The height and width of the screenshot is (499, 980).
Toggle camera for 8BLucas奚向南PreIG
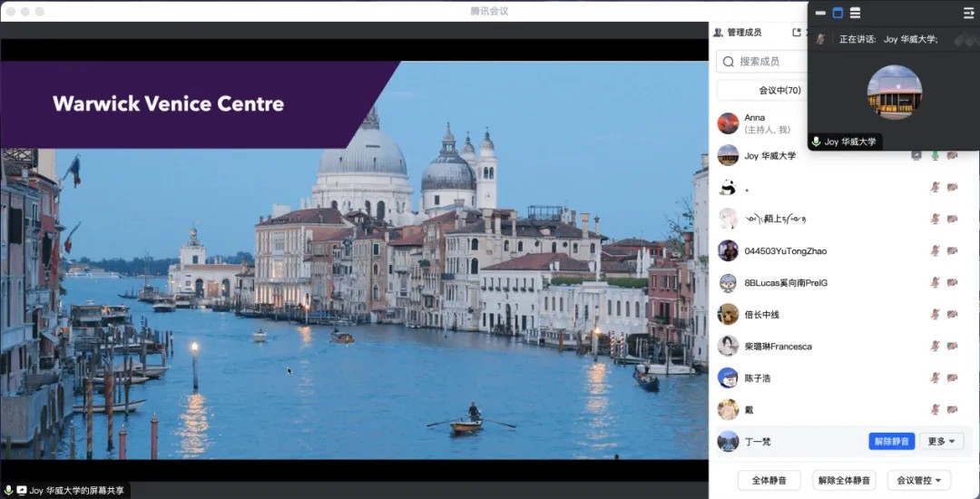953,282
